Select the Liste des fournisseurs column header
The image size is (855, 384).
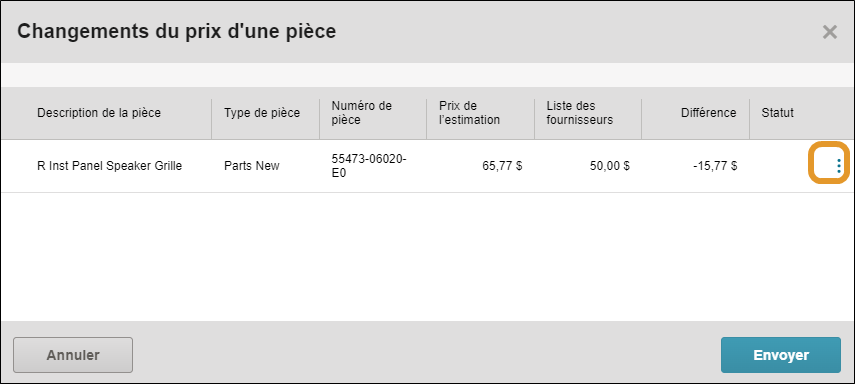pos(580,113)
